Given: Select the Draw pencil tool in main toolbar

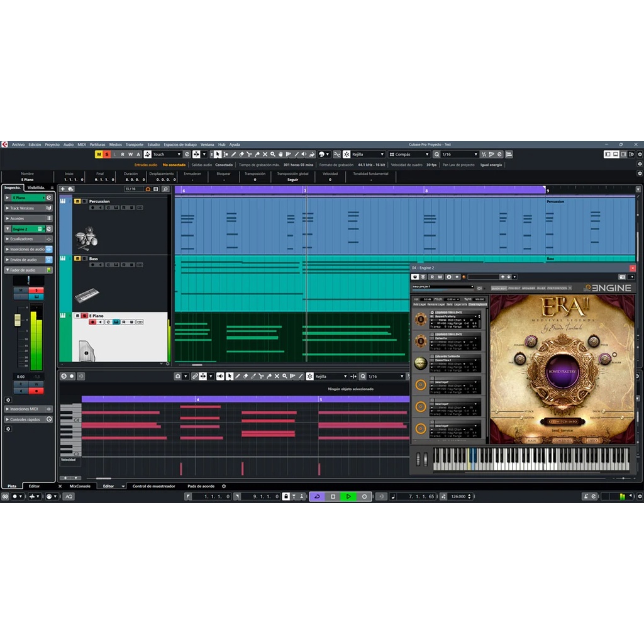Looking at the screenshot, I should pos(233,154).
